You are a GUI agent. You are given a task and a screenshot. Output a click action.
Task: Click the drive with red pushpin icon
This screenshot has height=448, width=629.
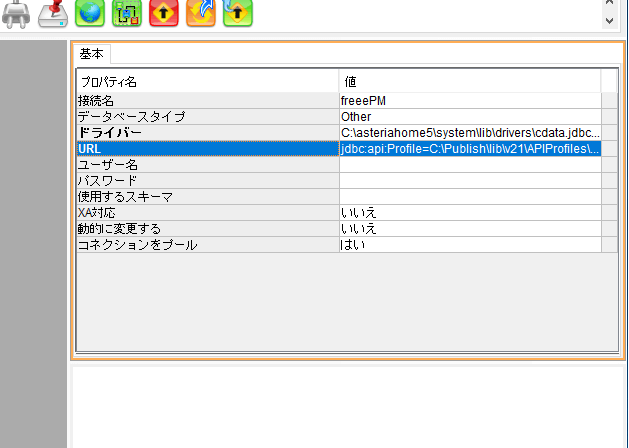[x=53, y=14]
